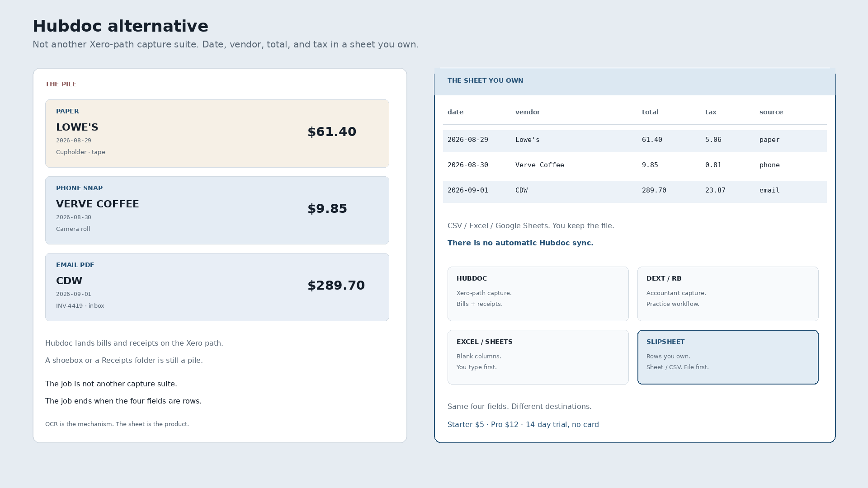Click 'Camera roll' note text

[x=73, y=229]
